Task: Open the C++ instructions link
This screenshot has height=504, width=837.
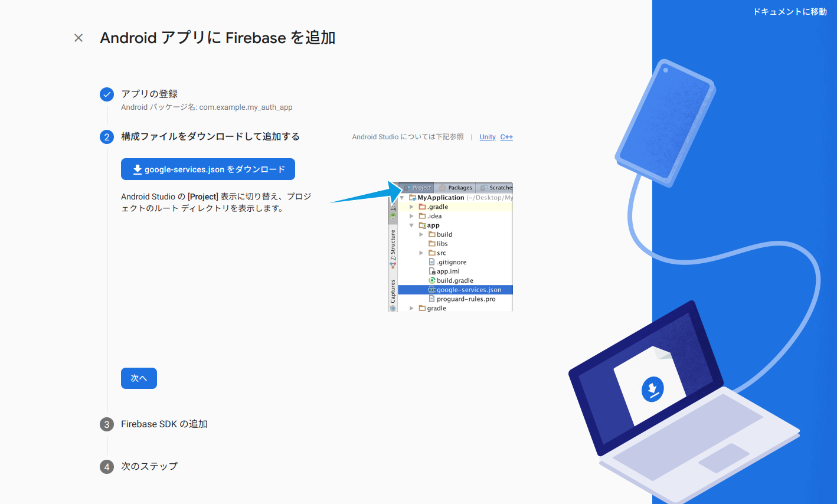Action: click(506, 137)
